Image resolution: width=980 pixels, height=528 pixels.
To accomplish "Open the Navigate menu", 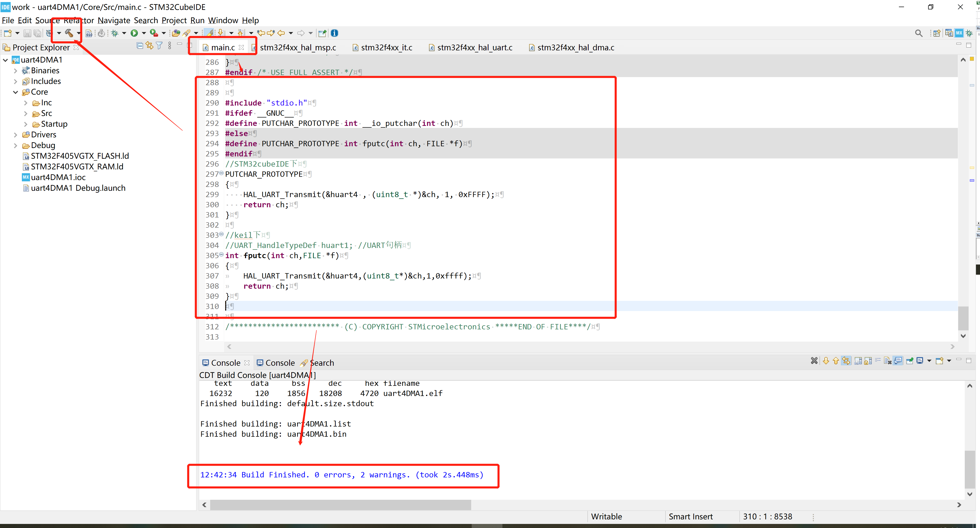I will pyautogui.click(x=114, y=20).
